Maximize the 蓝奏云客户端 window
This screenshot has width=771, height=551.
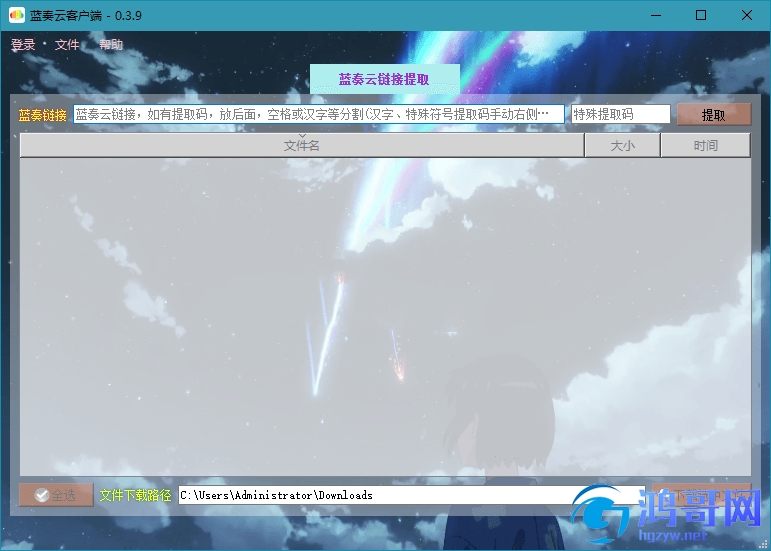701,15
